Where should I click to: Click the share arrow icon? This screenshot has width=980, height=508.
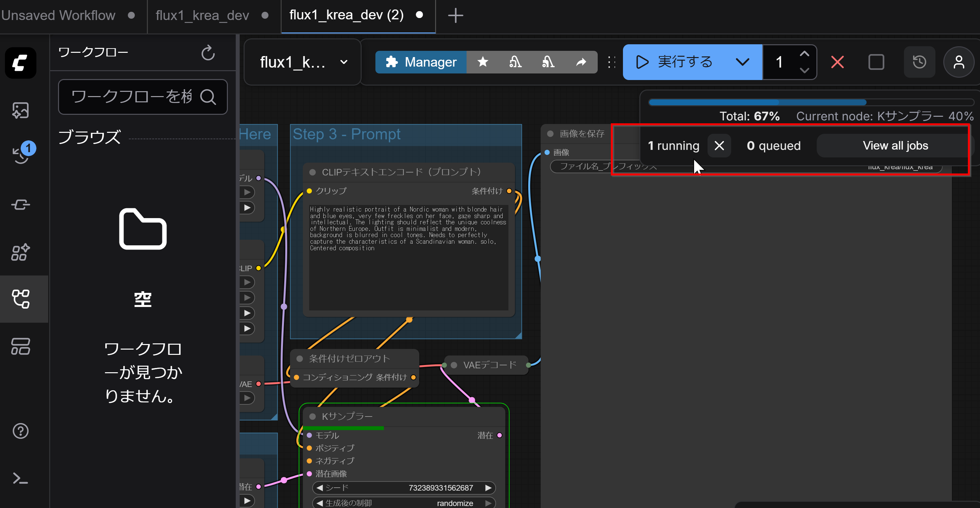point(581,62)
